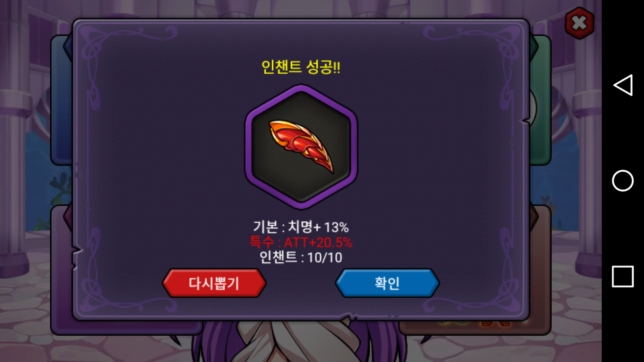The width and height of the screenshot is (644, 362).
Task: Tap the blue card behind dialog's left edge
Action: pyautogui.click(x=61, y=101)
